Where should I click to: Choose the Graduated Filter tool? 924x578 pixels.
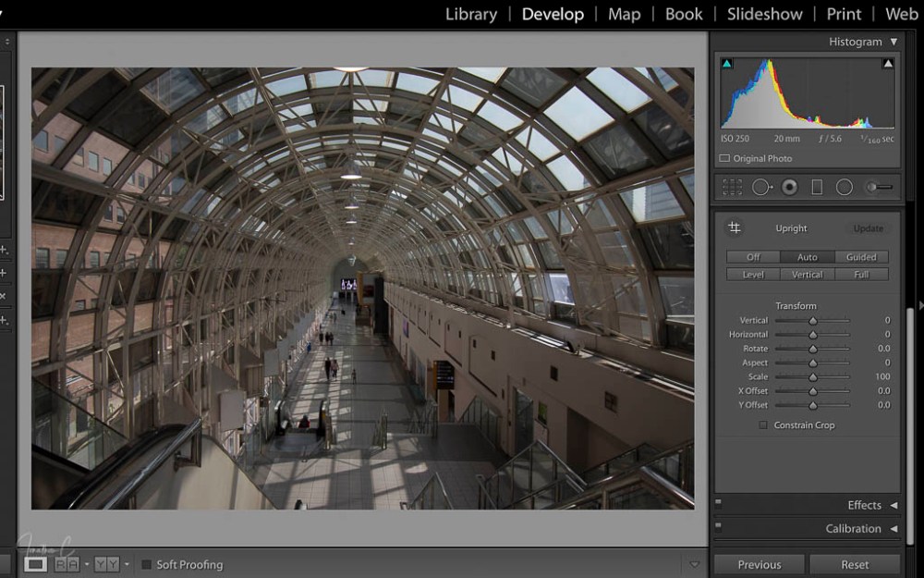click(817, 187)
